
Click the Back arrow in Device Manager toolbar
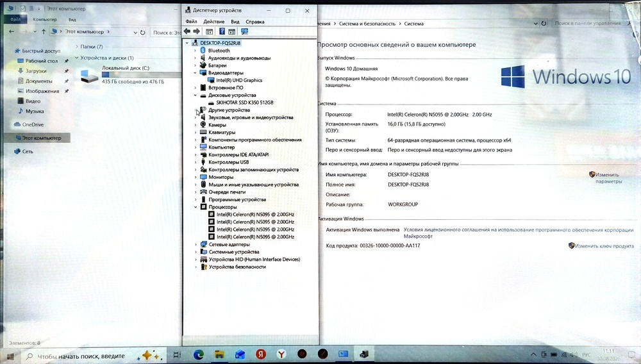click(187, 31)
